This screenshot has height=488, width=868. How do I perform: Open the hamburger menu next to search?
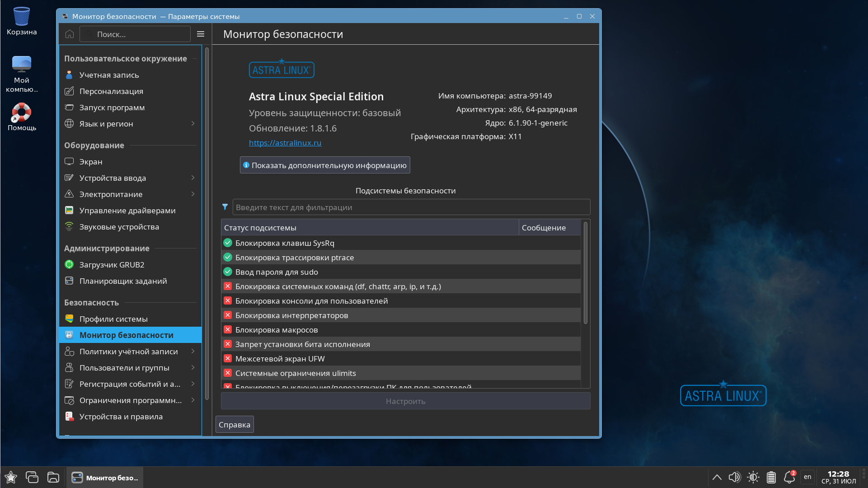coord(201,34)
